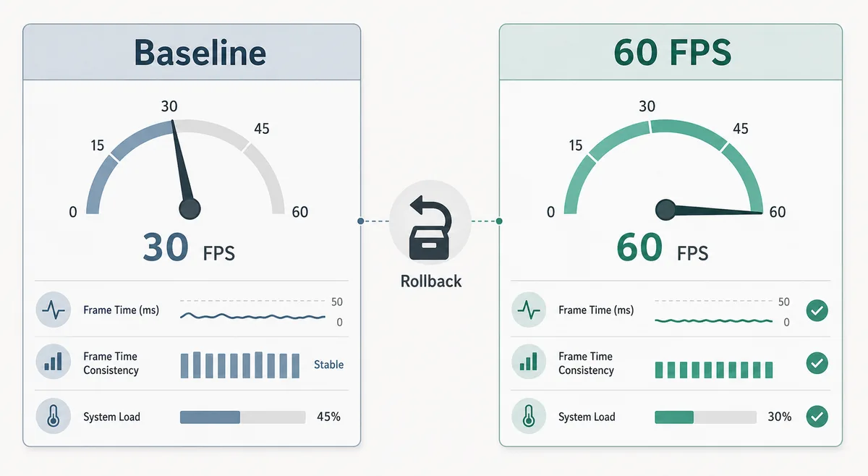Click the 45 tick label on green gauge
868x476 pixels.
pos(740,129)
